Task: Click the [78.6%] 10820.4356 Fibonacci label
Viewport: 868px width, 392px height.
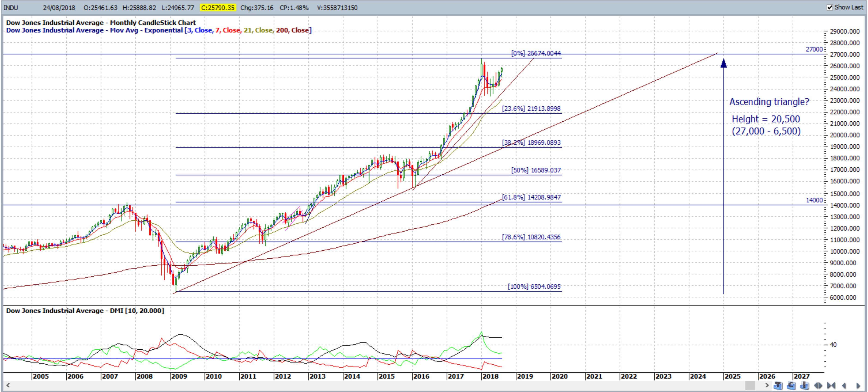Action: pos(531,237)
